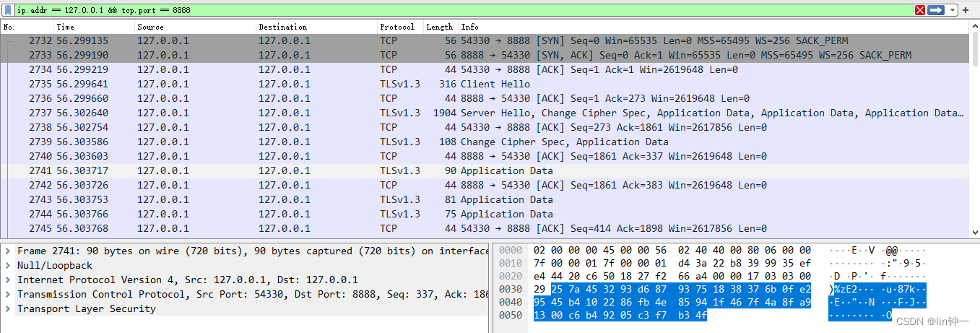This screenshot has height=333, width=980.
Task: Add a filter button with plus icon
Action: pos(966,10)
